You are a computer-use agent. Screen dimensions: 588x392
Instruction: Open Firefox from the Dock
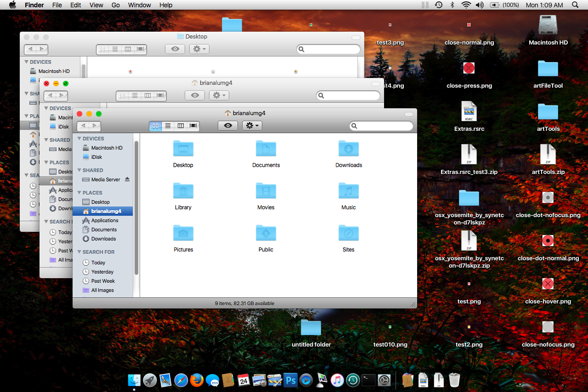click(197, 380)
